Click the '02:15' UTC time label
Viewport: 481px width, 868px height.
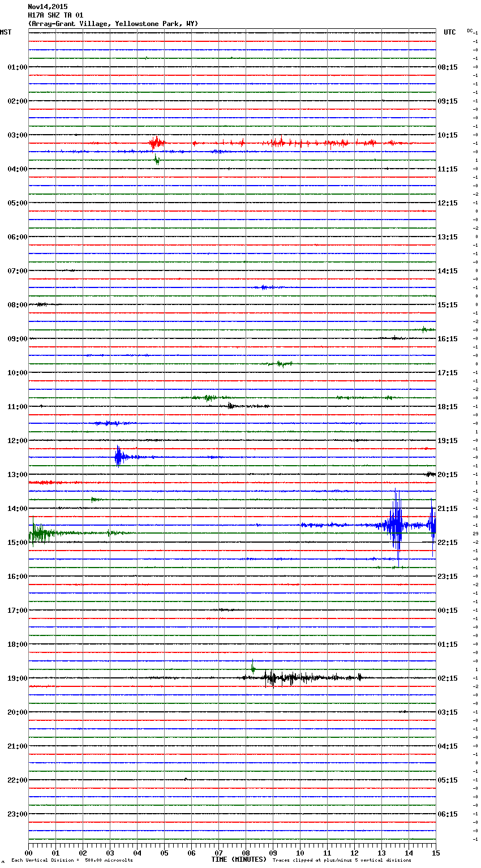click(448, 678)
